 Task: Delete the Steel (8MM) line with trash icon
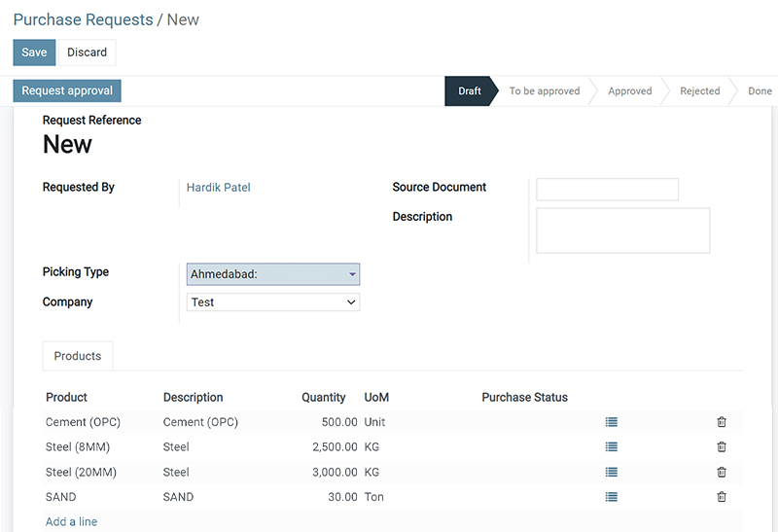[x=722, y=446]
